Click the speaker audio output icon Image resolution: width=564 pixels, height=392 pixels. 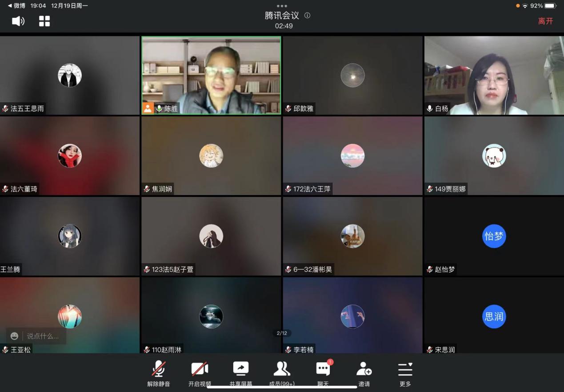(18, 21)
